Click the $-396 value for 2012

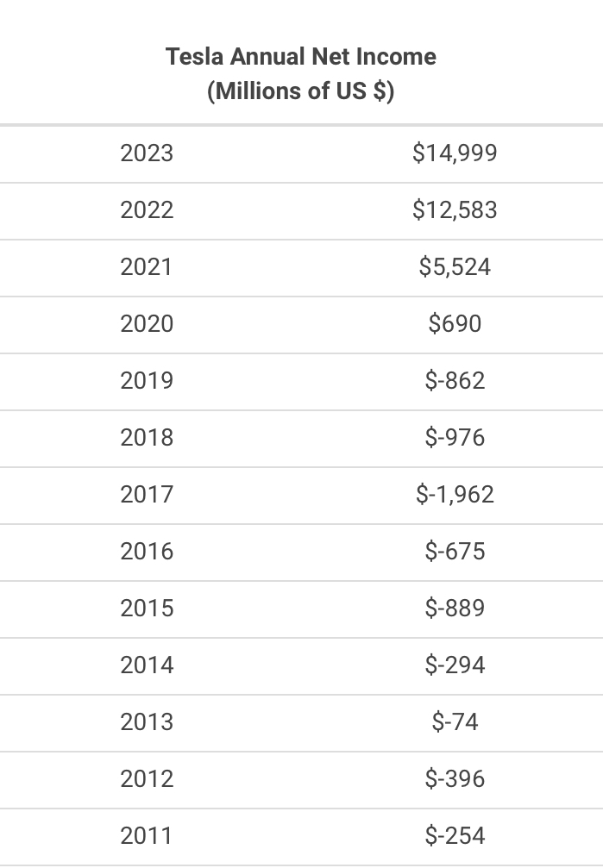click(x=455, y=779)
